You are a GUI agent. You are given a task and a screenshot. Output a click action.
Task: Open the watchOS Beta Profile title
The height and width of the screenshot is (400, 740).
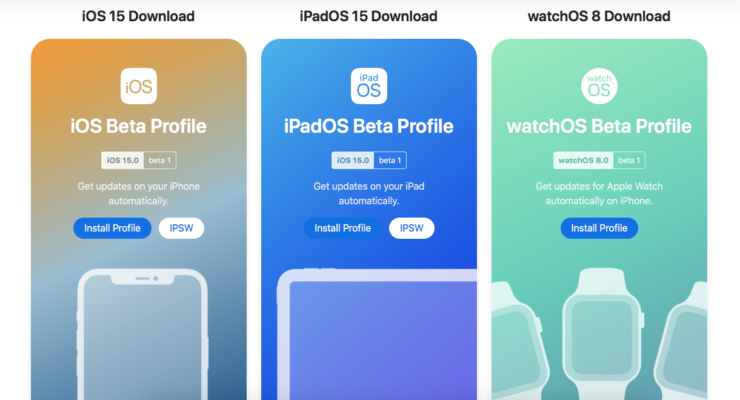tap(599, 126)
